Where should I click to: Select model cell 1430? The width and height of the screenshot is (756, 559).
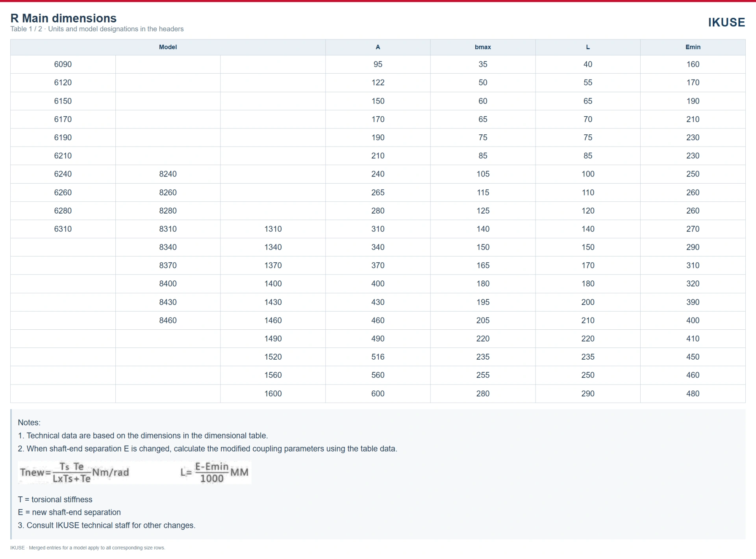[273, 302]
